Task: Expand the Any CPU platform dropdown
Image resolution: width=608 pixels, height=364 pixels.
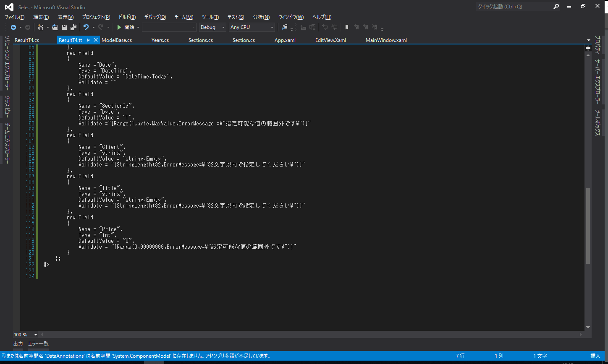Action: pyautogui.click(x=252, y=27)
